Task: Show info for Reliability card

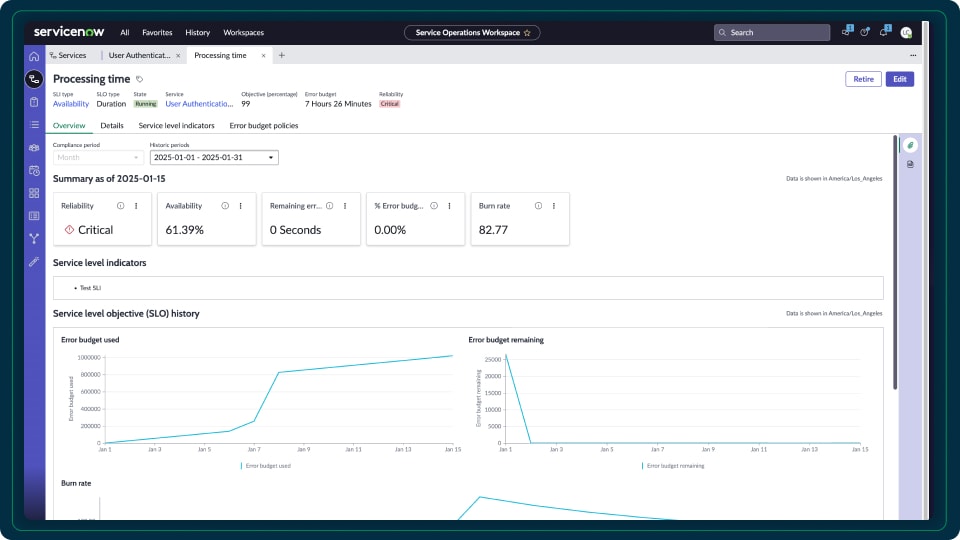Action: pyautogui.click(x=121, y=206)
